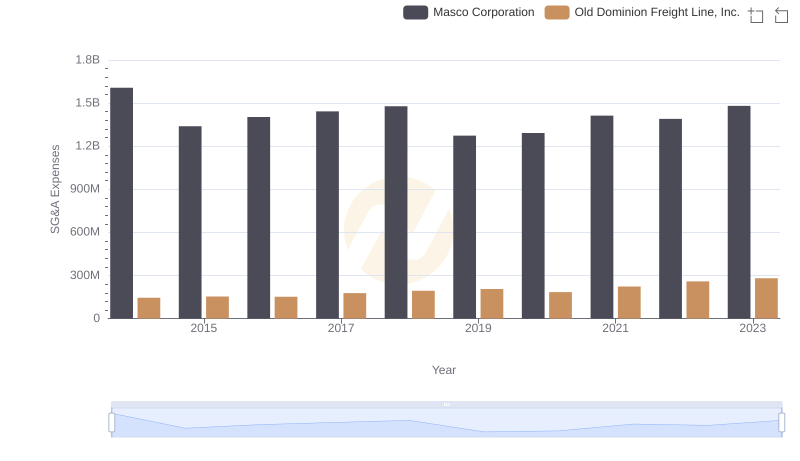Image resolution: width=800 pixels, height=461 pixels.
Task: Click the Masco bar for 2023
Action: [739, 212]
